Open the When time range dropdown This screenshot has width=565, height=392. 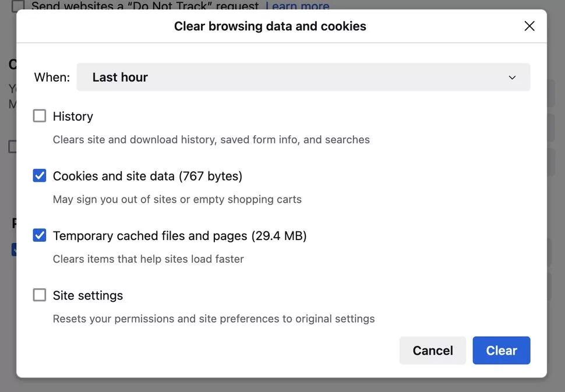[x=303, y=77]
